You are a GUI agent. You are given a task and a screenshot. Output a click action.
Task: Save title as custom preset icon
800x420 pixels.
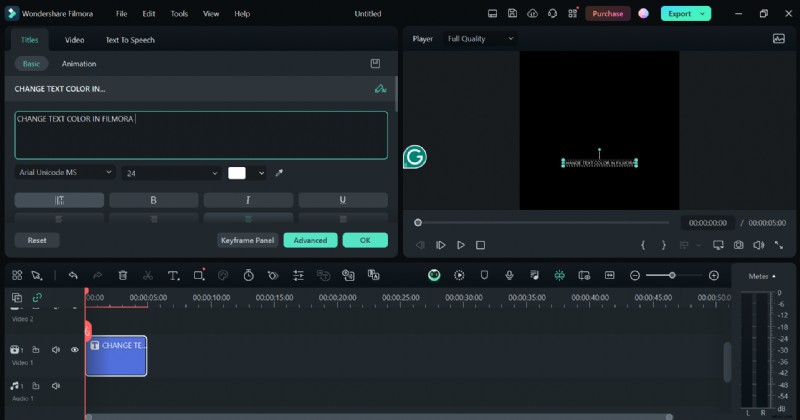(375, 63)
